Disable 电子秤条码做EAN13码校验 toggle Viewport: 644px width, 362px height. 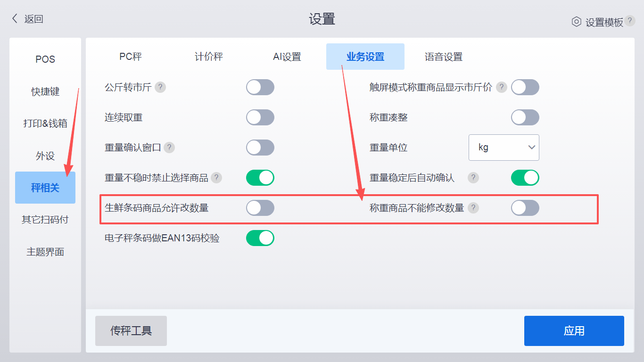click(x=260, y=238)
